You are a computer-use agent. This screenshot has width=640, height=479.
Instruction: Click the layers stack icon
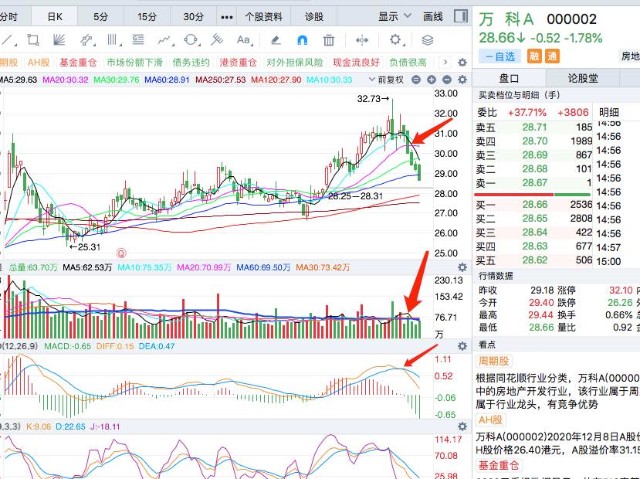pyautogui.click(x=427, y=40)
